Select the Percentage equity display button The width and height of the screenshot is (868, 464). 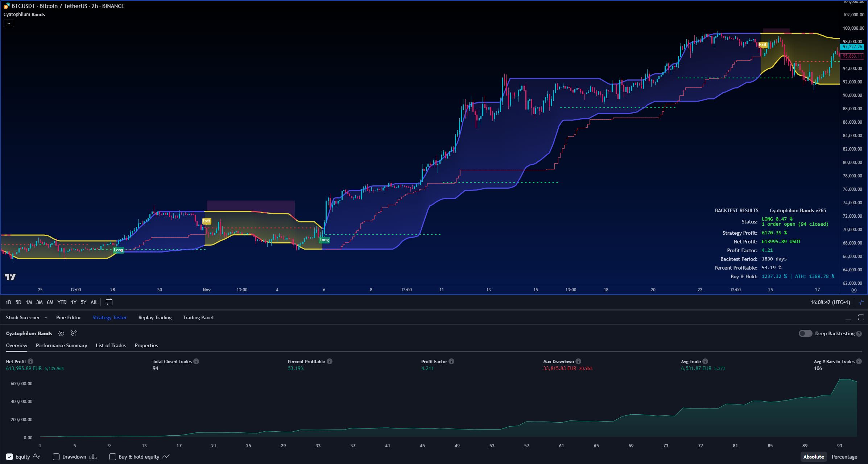[x=844, y=457]
